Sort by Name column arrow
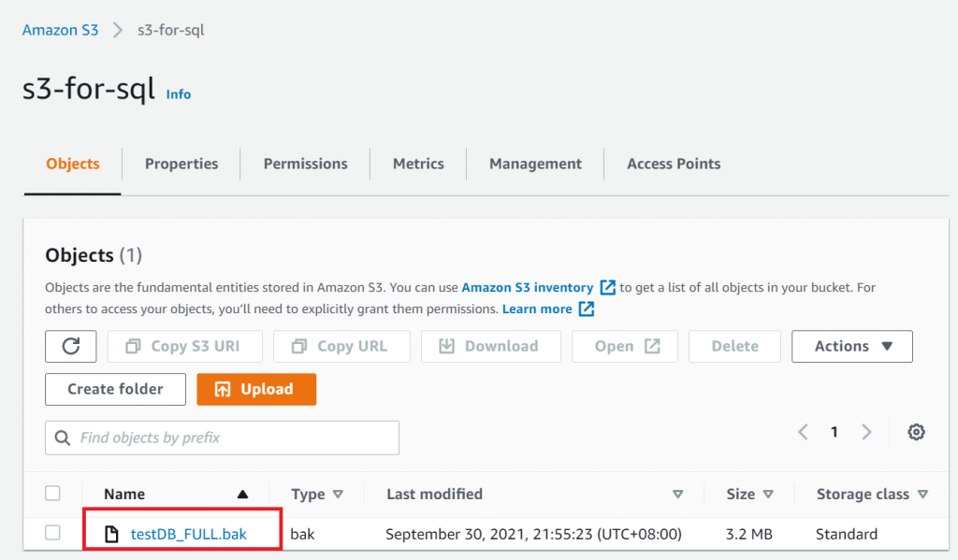 [242, 494]
